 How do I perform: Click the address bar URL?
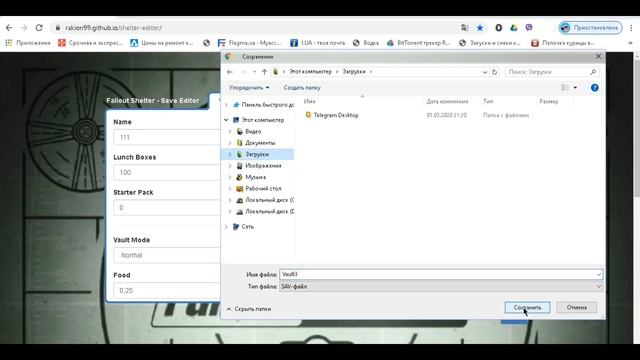coord(113,28)
